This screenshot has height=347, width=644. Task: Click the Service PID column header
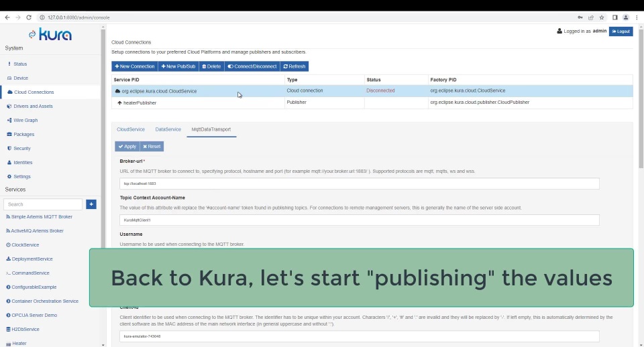tap(127, 80)
